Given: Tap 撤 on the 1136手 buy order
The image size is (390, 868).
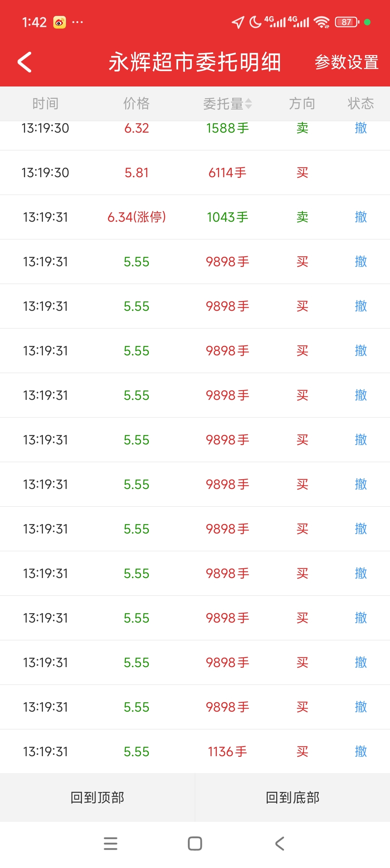Looking at the screenshot, I should (x=360, y=751).
